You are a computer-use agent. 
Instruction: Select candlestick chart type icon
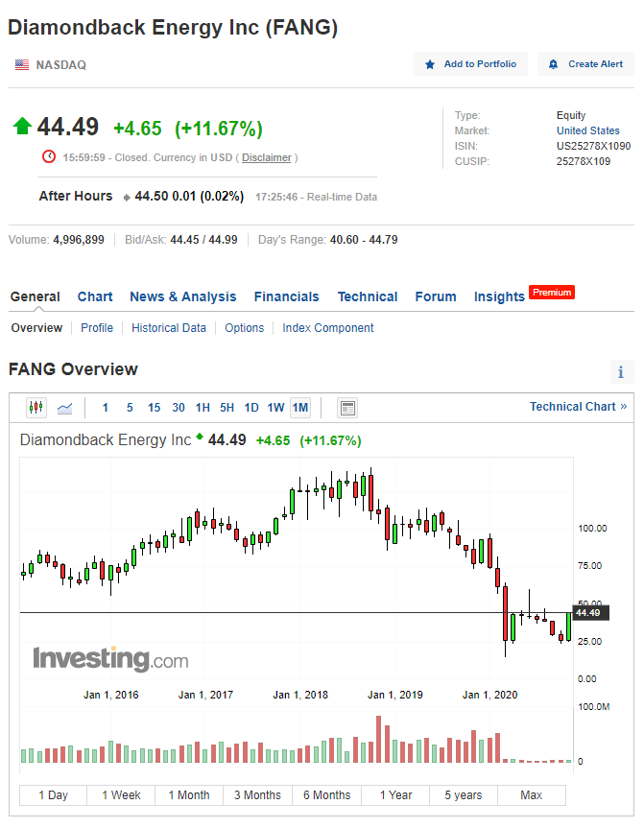[x=36, y=408]
